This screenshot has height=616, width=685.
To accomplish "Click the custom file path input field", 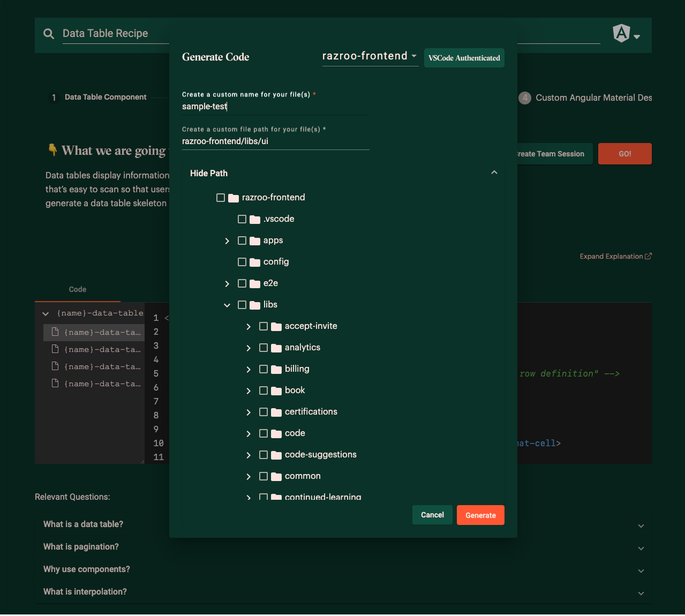I will pyautogui.click(x=276, y=141).
